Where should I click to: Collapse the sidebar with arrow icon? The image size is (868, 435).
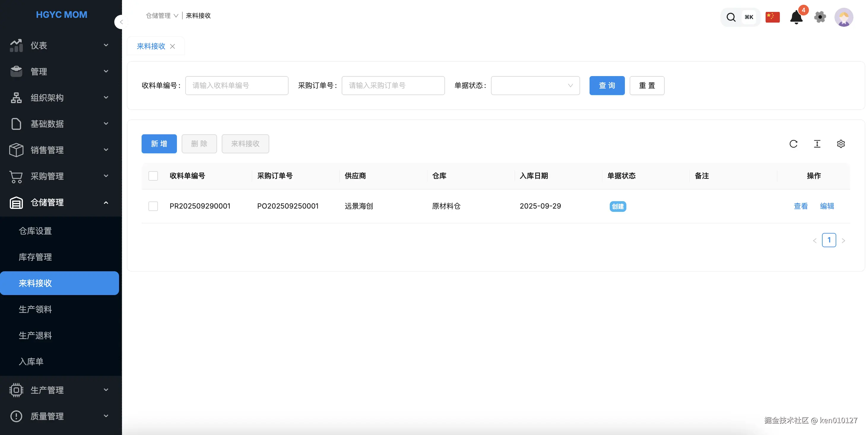(121, 22)
